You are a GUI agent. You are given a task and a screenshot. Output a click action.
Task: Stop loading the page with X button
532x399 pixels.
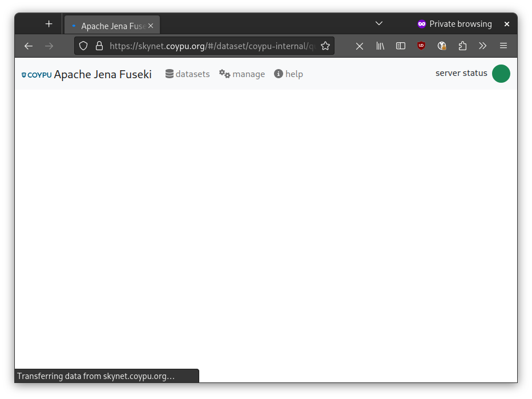point(360,46)
